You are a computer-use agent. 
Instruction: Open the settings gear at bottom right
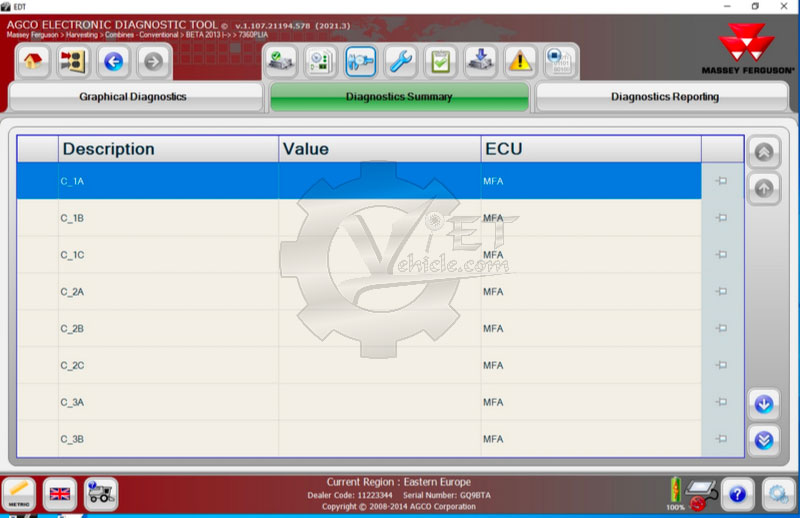[776, 493]
